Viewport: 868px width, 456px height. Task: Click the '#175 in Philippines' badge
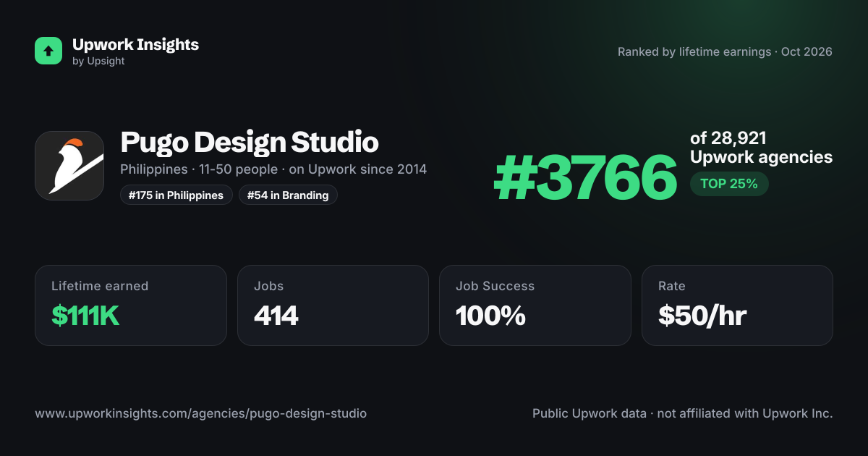176,195
